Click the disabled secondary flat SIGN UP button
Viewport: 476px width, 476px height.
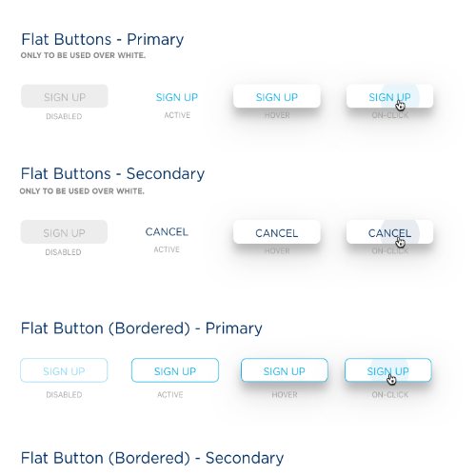click(x=64, y=232)
